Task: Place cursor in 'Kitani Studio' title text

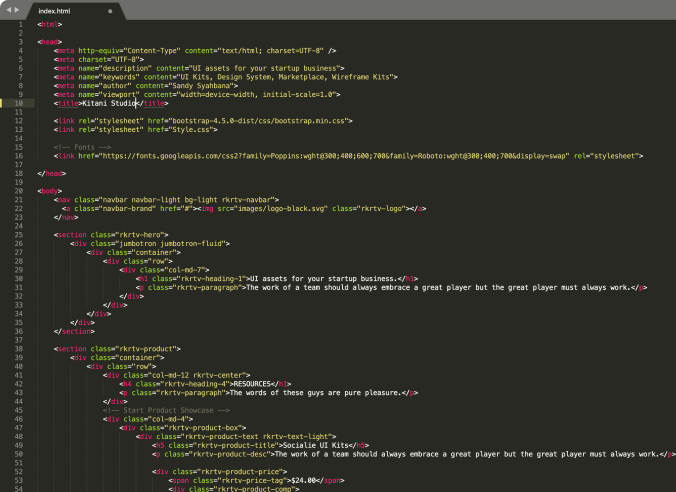Action: click(x=109, y=103)
